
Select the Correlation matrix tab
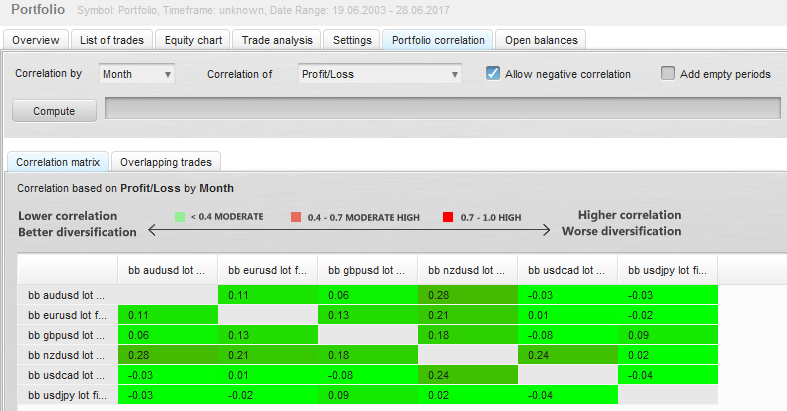57,161
